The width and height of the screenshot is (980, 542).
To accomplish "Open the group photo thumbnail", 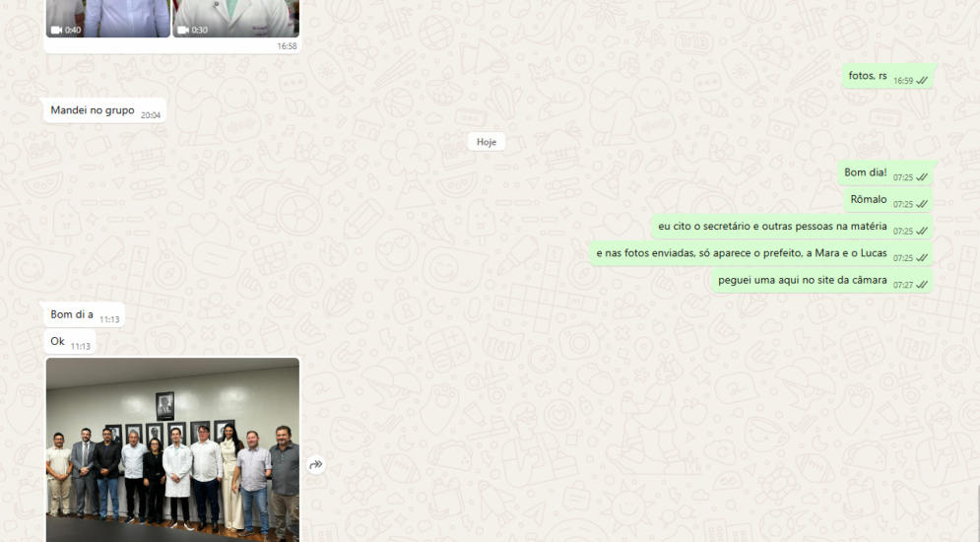I will [x=172, y=449].
